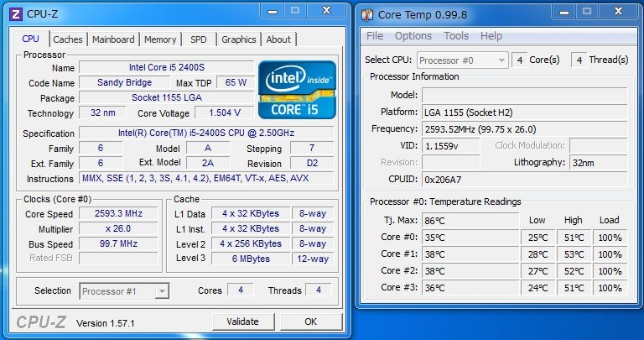The height and width of the screenshot is (340, 644).
Task: Click the Core #0 temperature 35°C
Action: click(x=470, y=238)
